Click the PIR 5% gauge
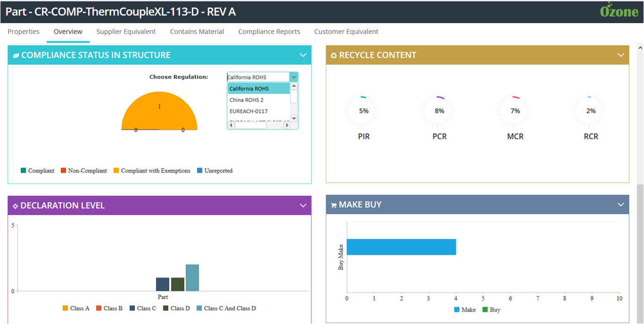The image size is (644, 324). [364, 111]
